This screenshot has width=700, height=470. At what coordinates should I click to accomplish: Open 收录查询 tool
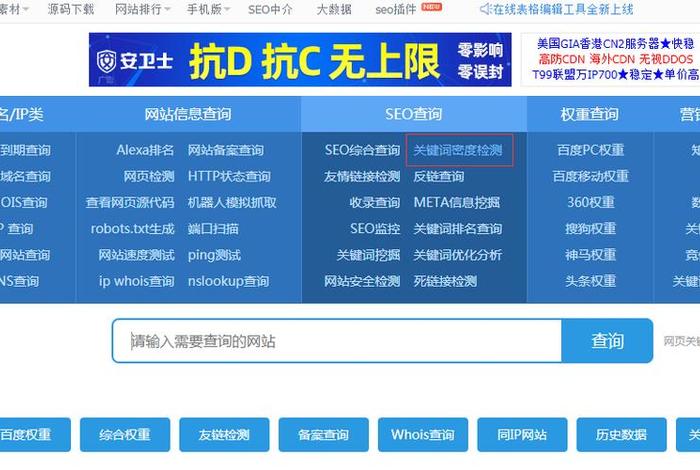pos(375,203)
